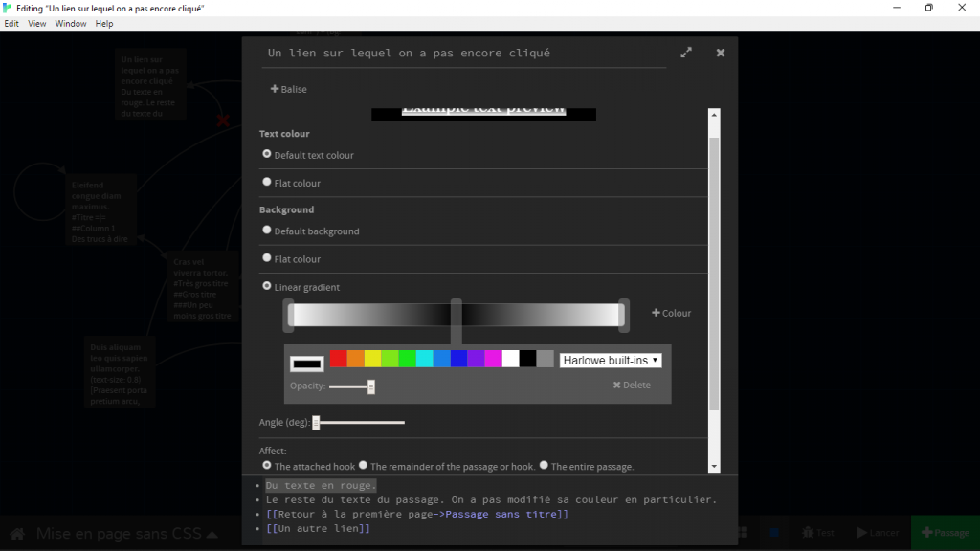The width and height of the screenshot is (980, 551).
Task: Choose 'The remainder of the passage or hook'
Action: pyautogui.click(x=363, y=465)
